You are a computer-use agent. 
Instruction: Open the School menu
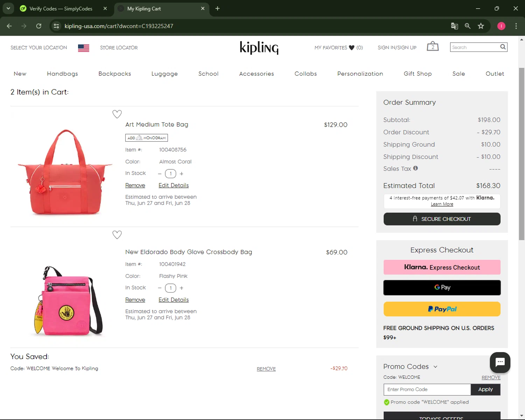point(208,73)
